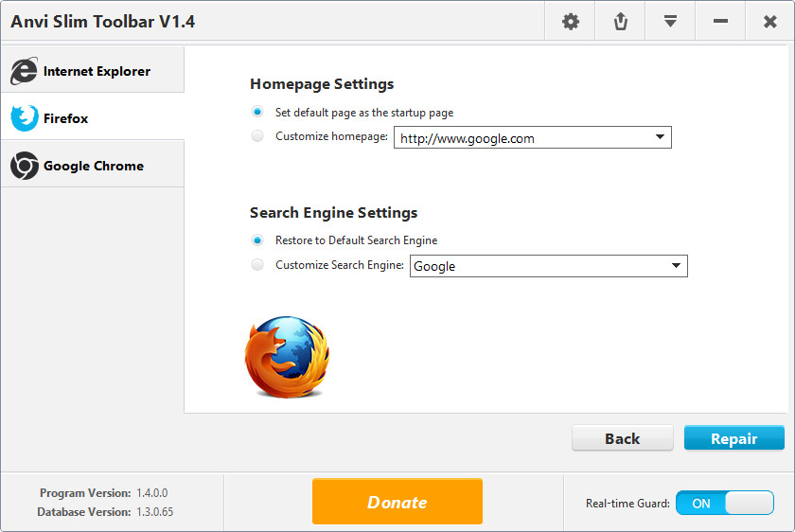Select the 'Customize homepage' radio button
The height and width of the screenshot is (532, 795).
(x=257, y=136)
